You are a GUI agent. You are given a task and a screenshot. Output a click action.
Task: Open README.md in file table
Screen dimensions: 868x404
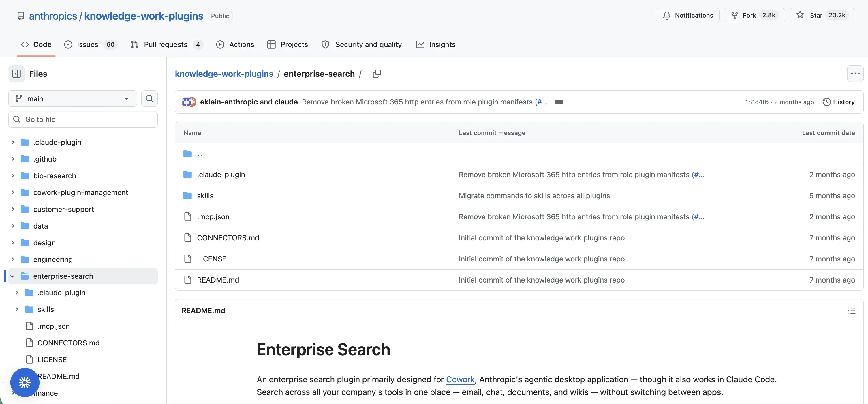tap(218, 280)
